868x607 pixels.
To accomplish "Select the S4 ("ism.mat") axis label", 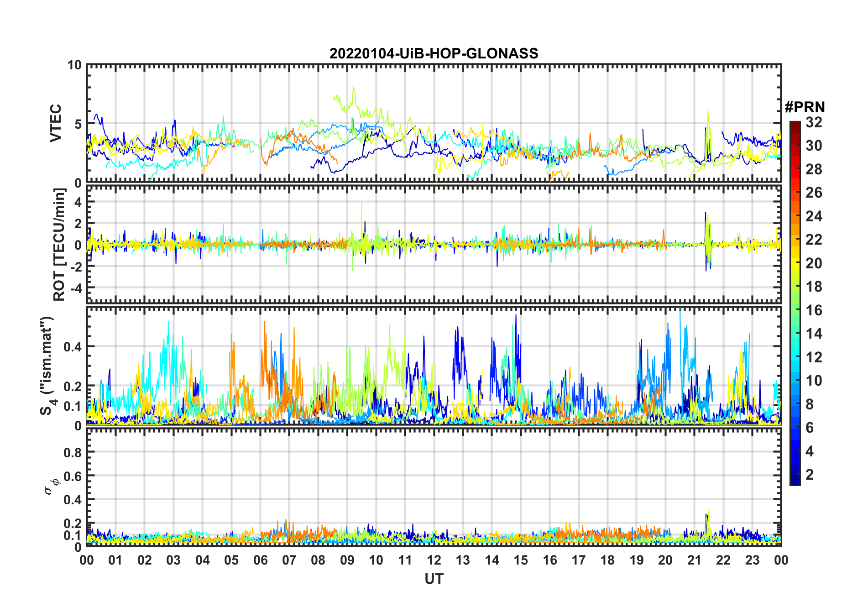I will click(48, 366).
